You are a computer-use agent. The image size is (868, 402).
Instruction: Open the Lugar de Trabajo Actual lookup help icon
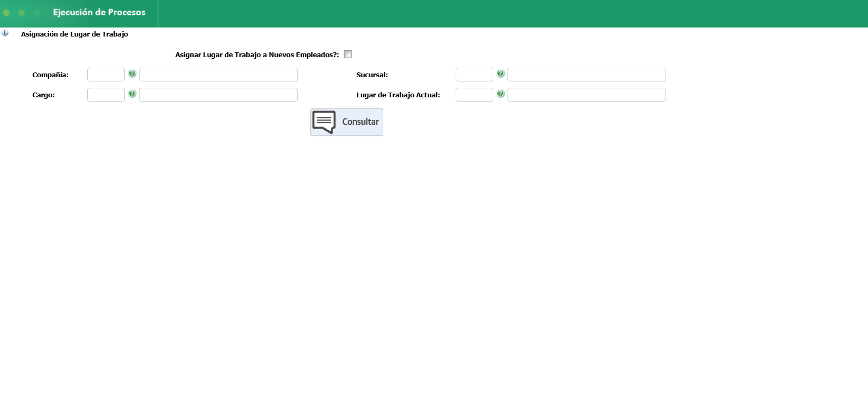point(501,94)
